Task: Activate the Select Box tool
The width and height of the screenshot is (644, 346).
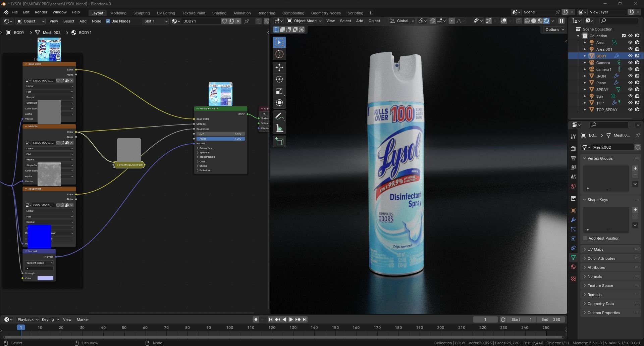Action: tap(279, 42)
